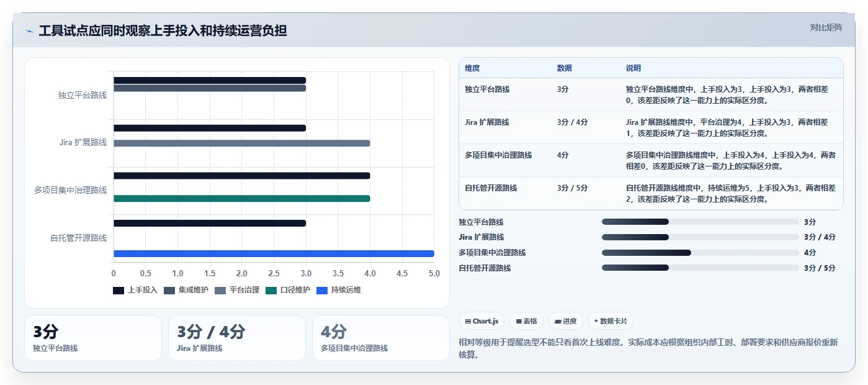Click the 多项目集中治理路线 label on the chart axis
868x385 pixels.
pyautogui.click(x=71, y=190)
